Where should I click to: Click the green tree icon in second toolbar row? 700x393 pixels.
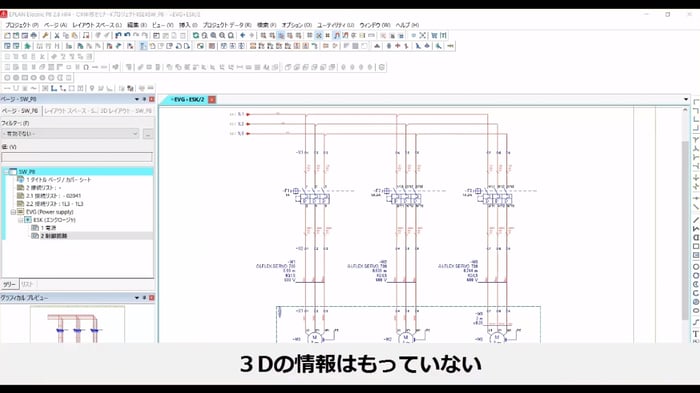[27, 46]
